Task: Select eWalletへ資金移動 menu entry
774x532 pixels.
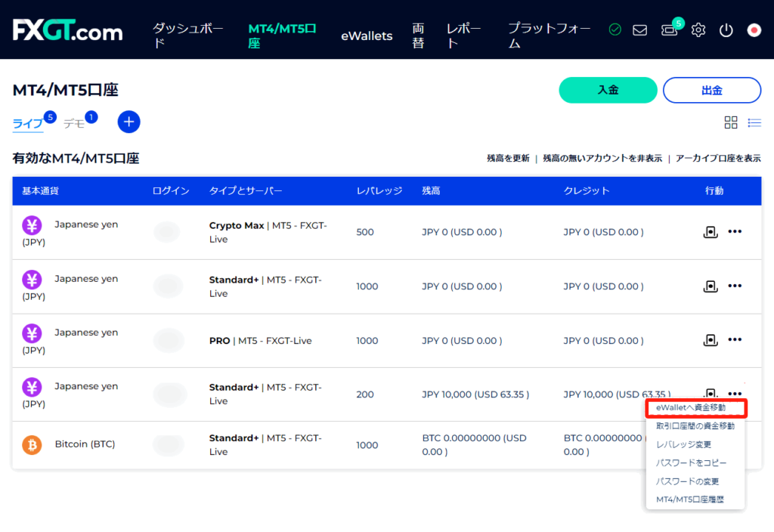Action: pyautogui.click(x=690, y=408)
